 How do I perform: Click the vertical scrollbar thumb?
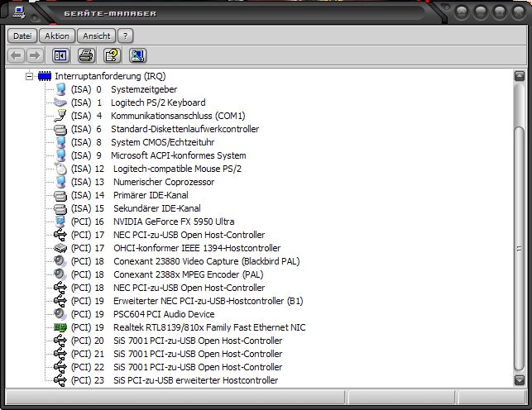pyautogui.click(x=520, y=248)
